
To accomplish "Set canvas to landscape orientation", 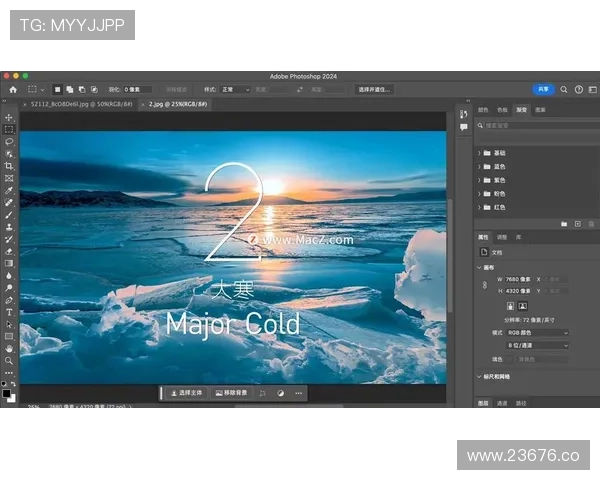I will point(523,305).
